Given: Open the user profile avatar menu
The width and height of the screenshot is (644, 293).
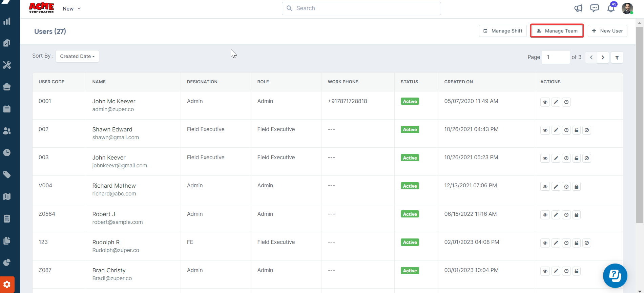Looking at the screenshot, I should click(x=627, y=8).
